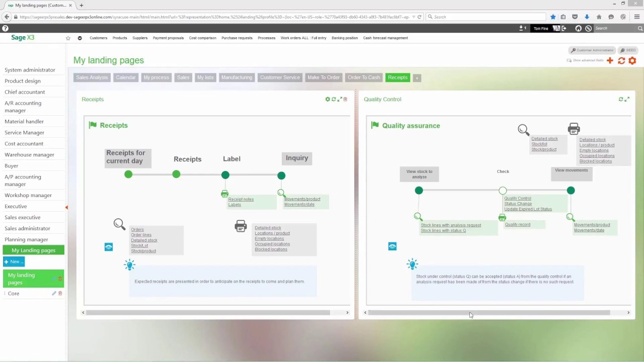This screenshot has height=362, width=644.
Task: Toggle the blue eye icon in Quality assurance
Action: (392, 246)
